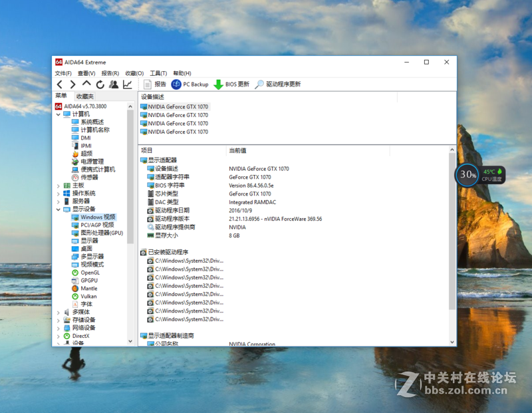Expand the 存储设备 (Storage) tree node
Image resolution: width=532 pixels, height=413 pixels.
click(x=60, y=320)
